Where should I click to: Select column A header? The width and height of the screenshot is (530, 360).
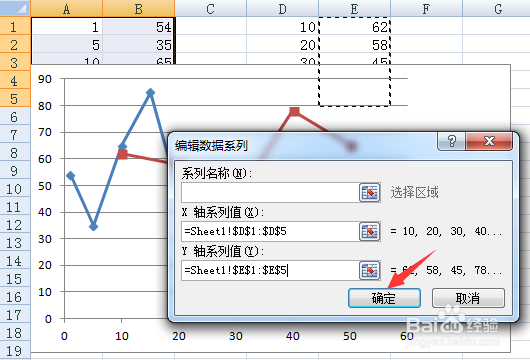[67, 8]
